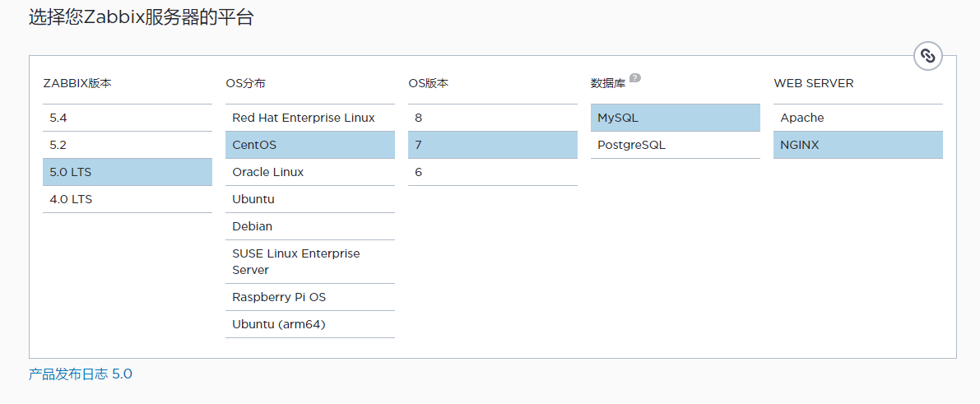The image size is (980, 404).
Task: Switch web server to Apache
Action: pos(858,118)
